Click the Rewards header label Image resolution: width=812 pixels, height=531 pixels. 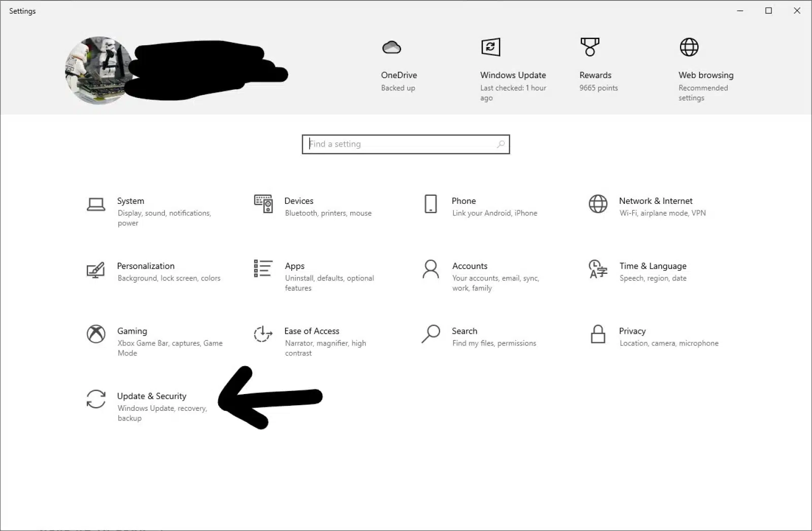click(x=595, y=75)
